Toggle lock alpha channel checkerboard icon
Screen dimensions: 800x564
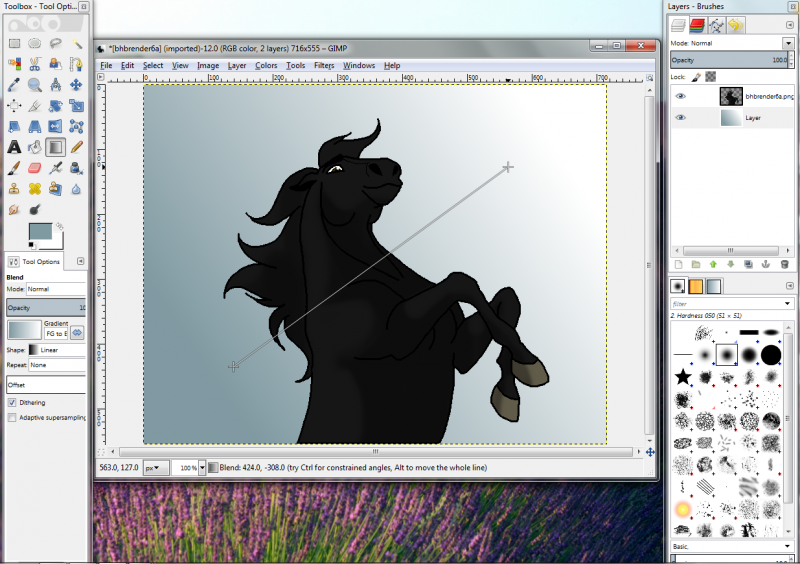coord(710,77)
